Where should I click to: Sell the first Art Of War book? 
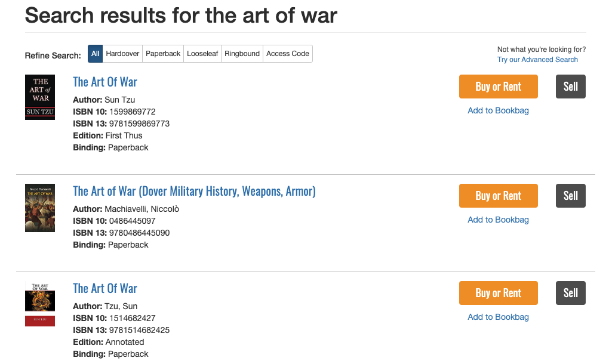pos(570,87)
